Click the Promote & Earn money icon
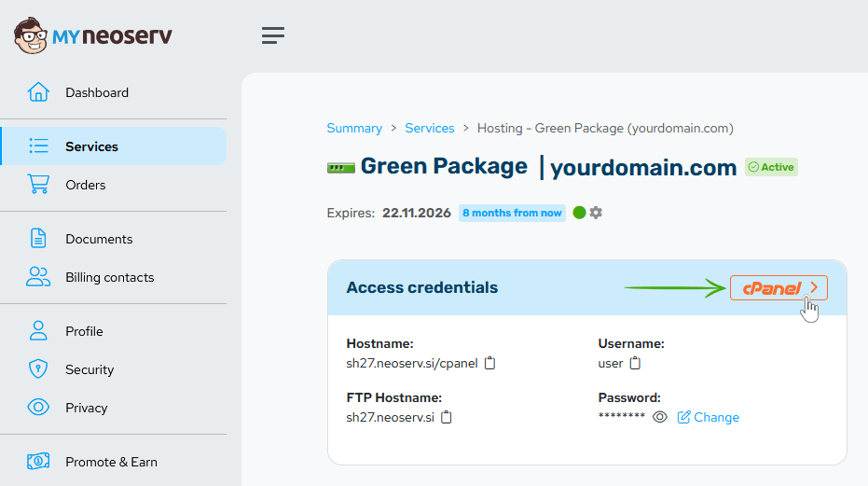Image resolution: width=868 pixels, height=486 pixels. point(38,462)
